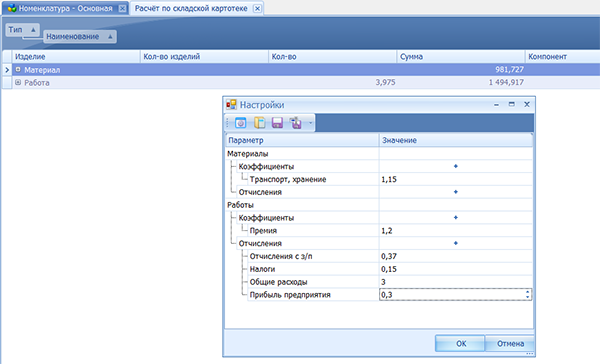Click the folder icon in Настройки toolbar
Viewport: 600px width, 364px height.
[259, 123]
